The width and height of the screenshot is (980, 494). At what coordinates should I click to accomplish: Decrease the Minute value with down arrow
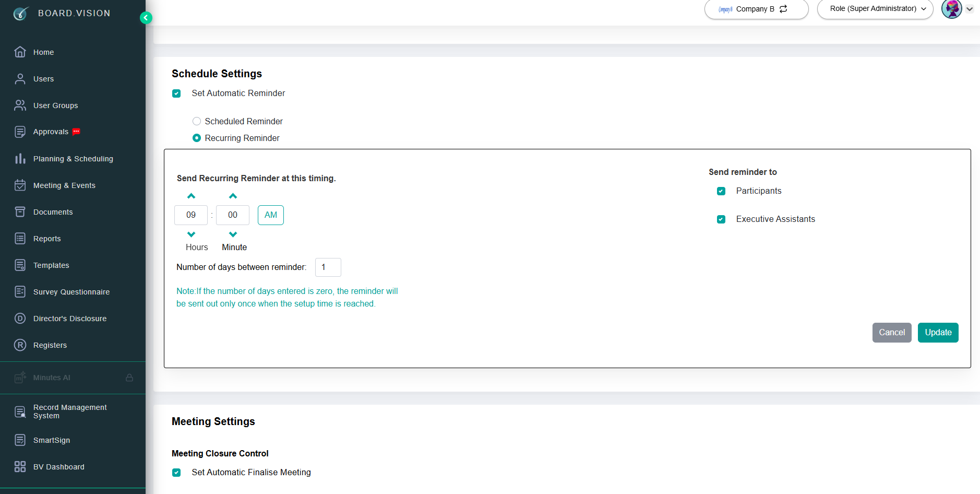(x=233, y=234)
